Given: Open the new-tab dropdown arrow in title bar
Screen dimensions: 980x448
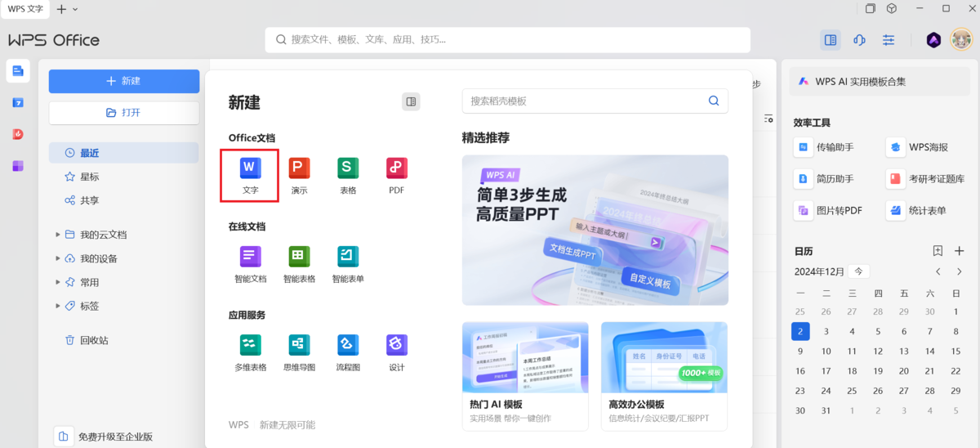Looking at the screenshot, I should (75, 9).
